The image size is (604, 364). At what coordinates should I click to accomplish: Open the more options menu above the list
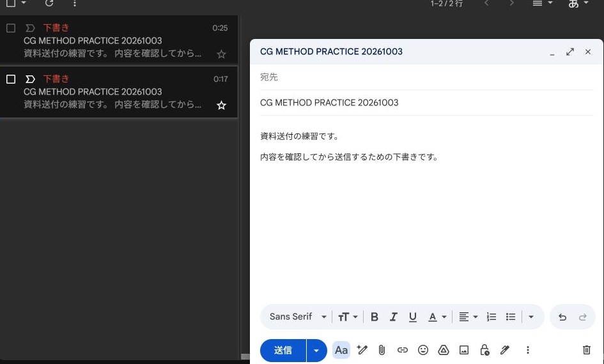pos(75,3)
